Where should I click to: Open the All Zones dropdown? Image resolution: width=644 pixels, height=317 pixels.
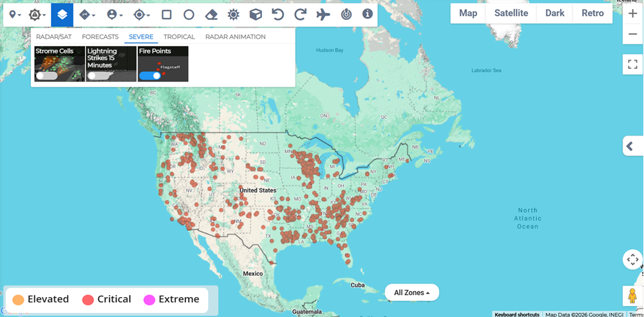[412, 293]
